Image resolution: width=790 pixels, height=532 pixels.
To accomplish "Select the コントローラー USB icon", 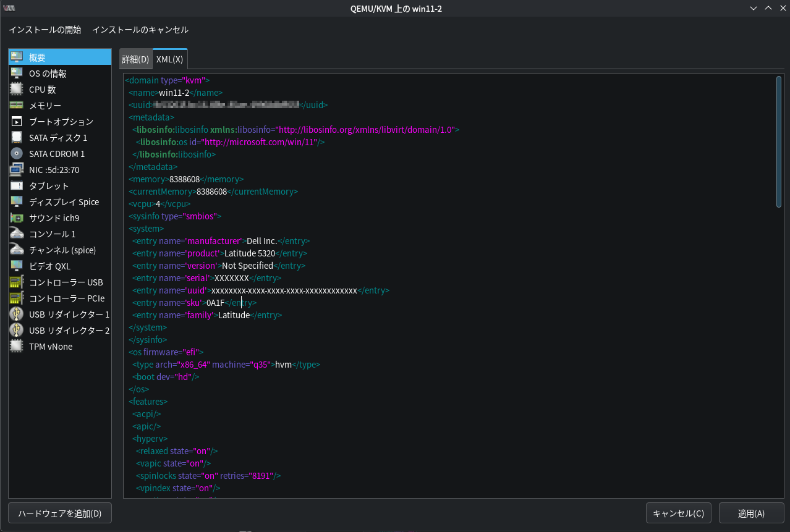I will tap(17, 282).
